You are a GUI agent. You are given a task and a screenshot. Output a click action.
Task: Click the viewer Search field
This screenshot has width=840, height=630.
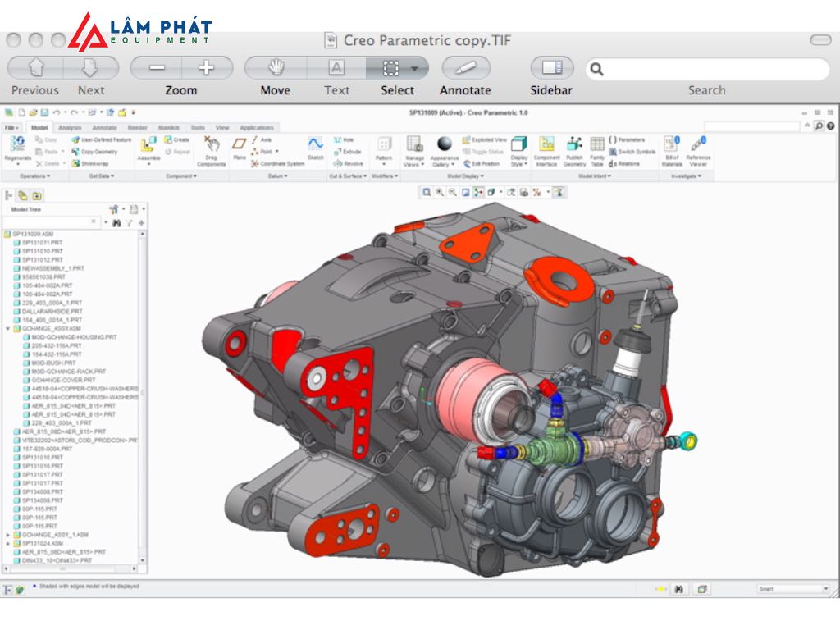(707, 69)
